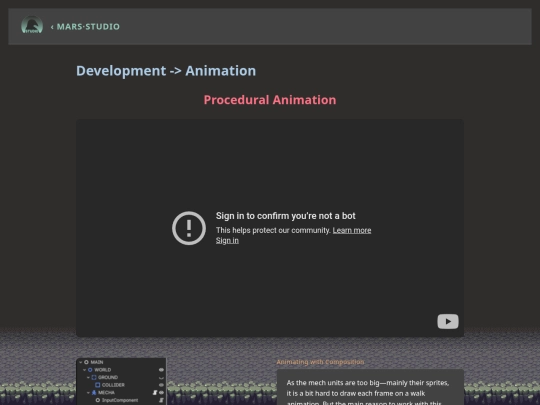Collapse the MECHA node in scene tree
Viewport: 540px width, 405px height.
point(88,393)
